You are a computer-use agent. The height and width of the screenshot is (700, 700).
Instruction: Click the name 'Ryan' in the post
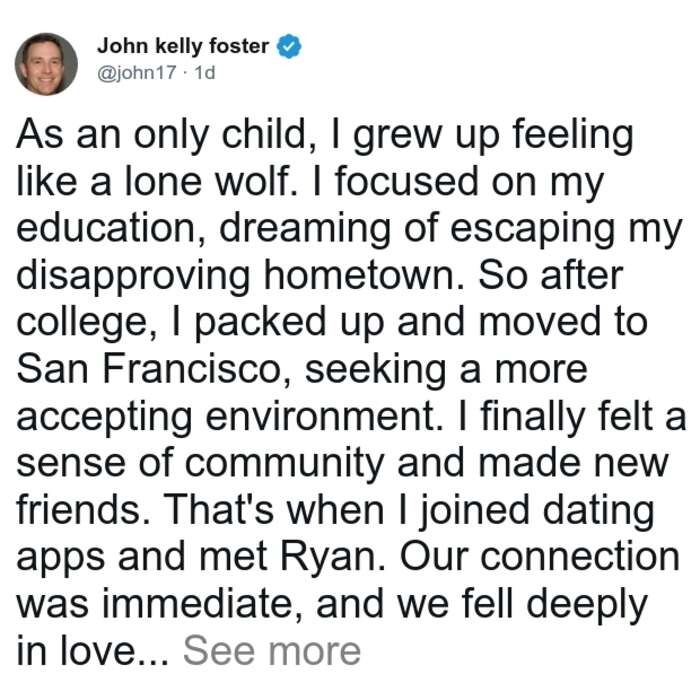tap(333, 559)
